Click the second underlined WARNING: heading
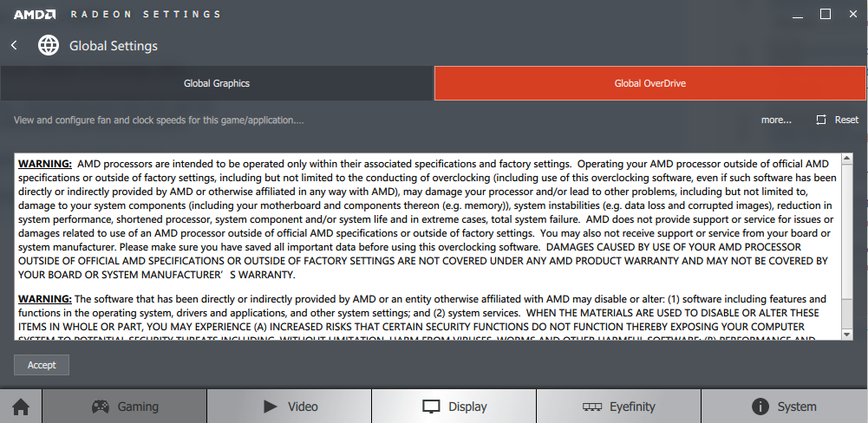This screenshot has width=868, height=423. point(45,299)
